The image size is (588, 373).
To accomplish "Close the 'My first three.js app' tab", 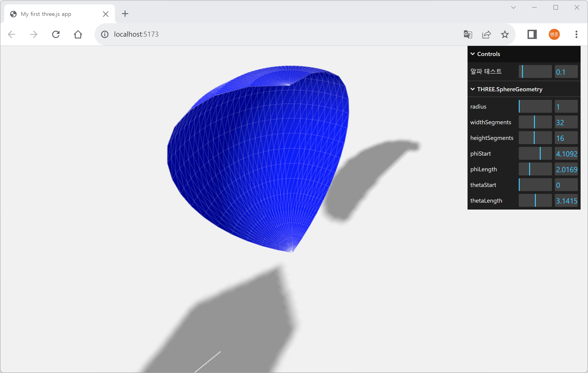I will (105, 14).
